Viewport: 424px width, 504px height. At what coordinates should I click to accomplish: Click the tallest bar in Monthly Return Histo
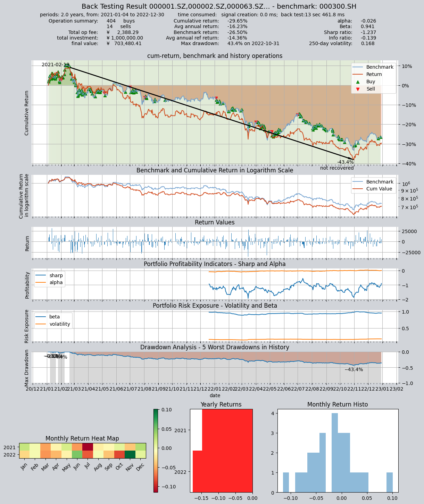[335, 453]
